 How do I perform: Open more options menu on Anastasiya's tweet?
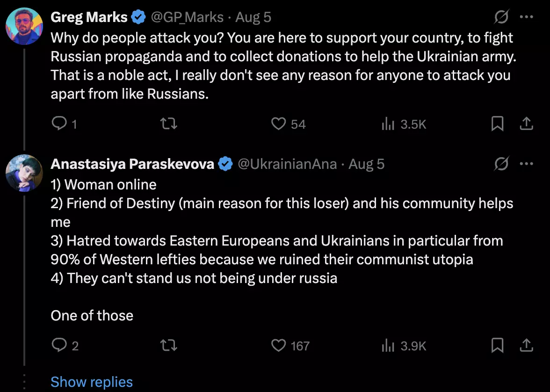(527, 164)
